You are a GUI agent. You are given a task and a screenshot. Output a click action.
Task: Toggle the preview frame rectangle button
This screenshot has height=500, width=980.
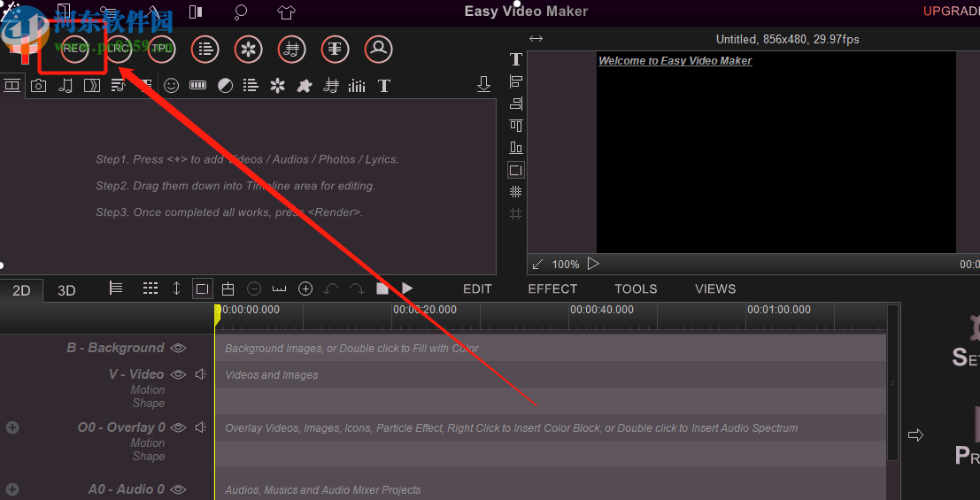click(515, 170)
